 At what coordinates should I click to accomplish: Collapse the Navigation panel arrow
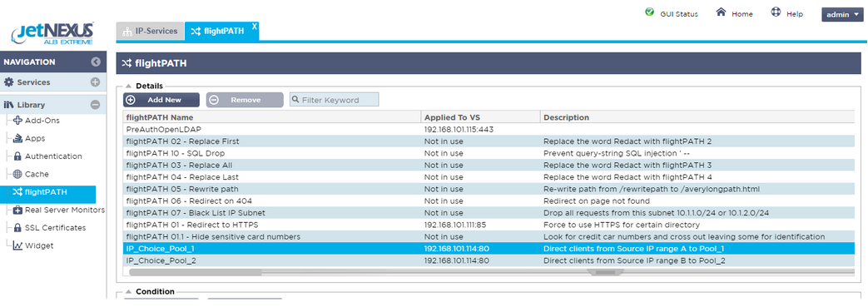pos(96,62)
